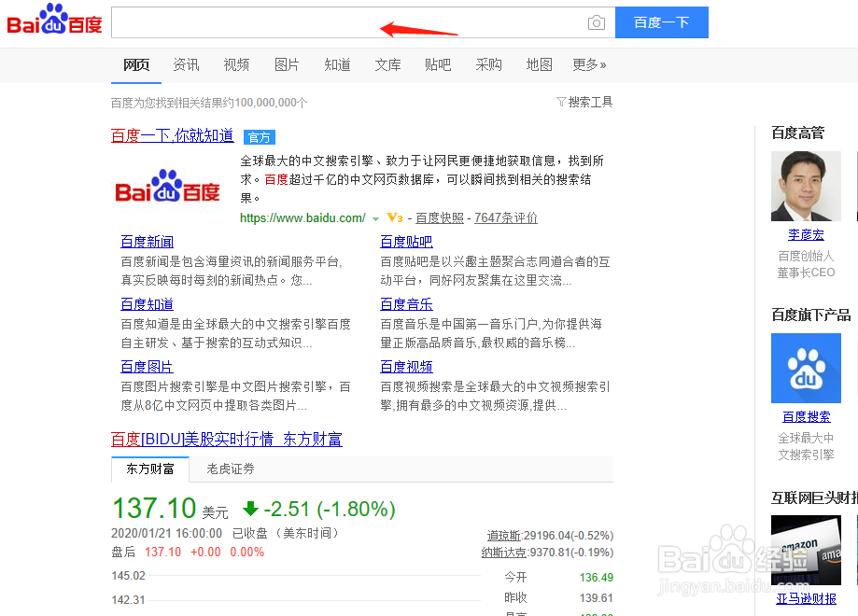Click the 今开 136.49 value
The width and height of the screenshot is (858, 616).
point(597,577)
